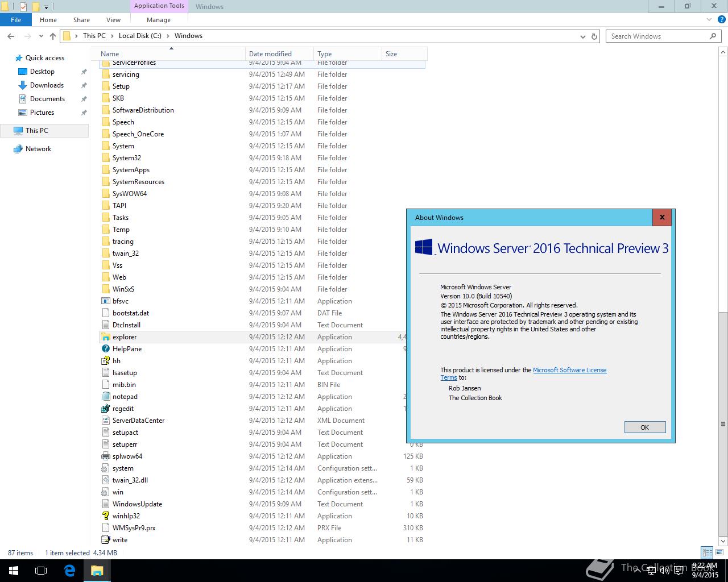Open the Manage tab
Screen dimensions: 728x582
[159, 20]
